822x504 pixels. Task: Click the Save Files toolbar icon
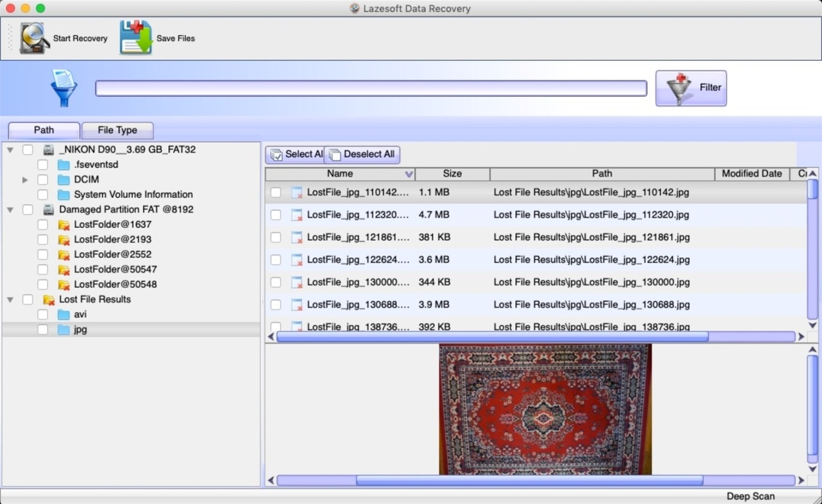(x=135, y=37)
